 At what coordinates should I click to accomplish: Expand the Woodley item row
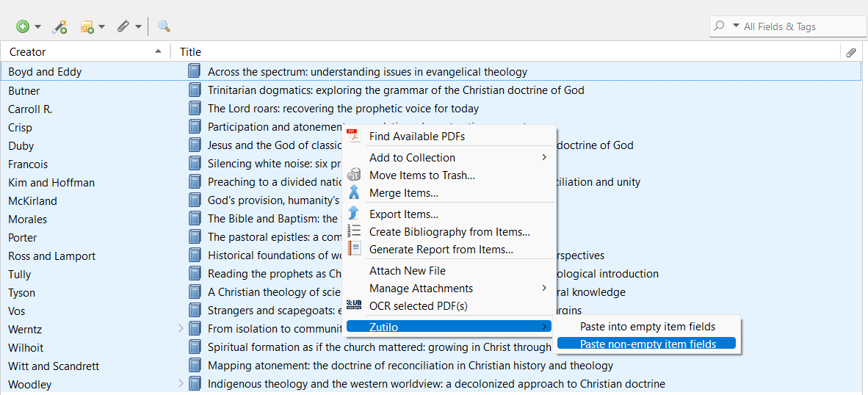181,384
